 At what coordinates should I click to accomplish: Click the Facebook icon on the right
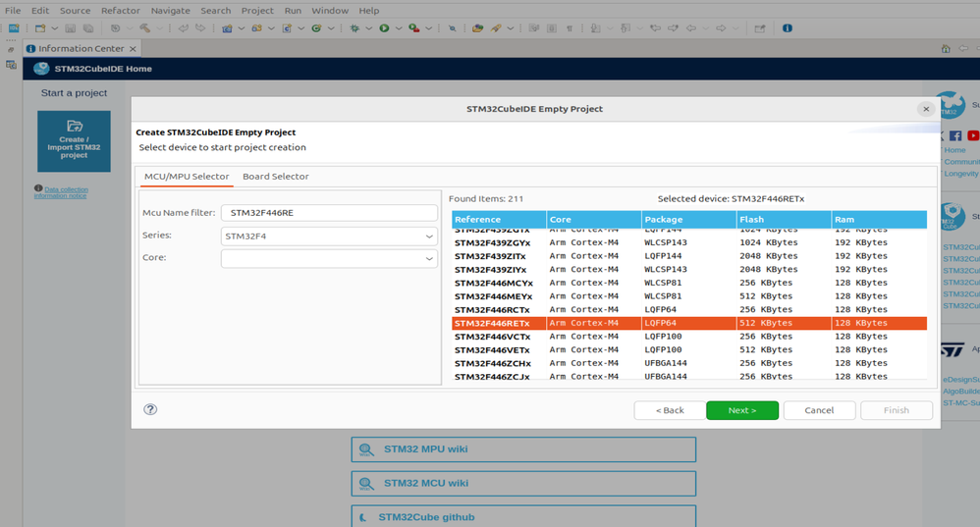coord(955,135)
